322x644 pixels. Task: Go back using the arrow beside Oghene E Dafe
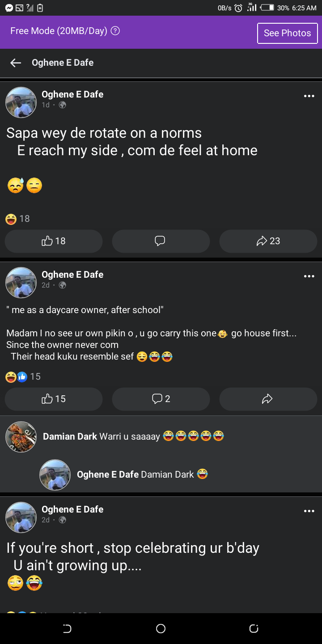coord(16,63)
